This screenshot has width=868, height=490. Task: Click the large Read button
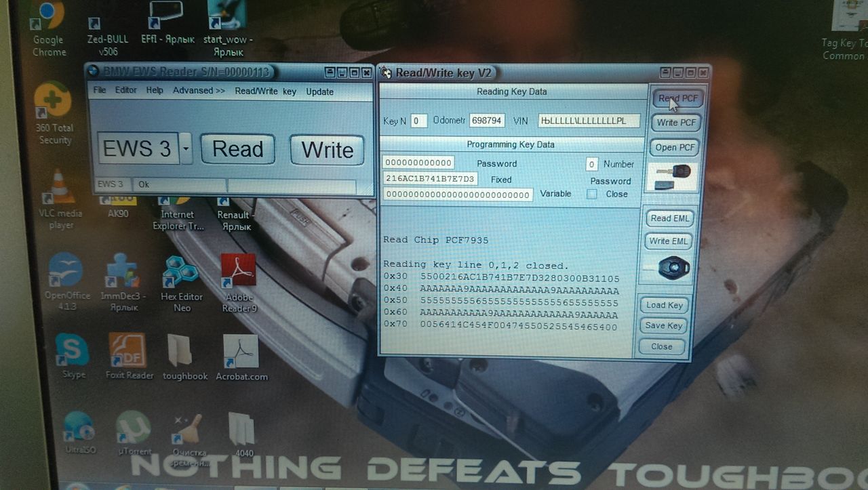click(x=237, y=149)
